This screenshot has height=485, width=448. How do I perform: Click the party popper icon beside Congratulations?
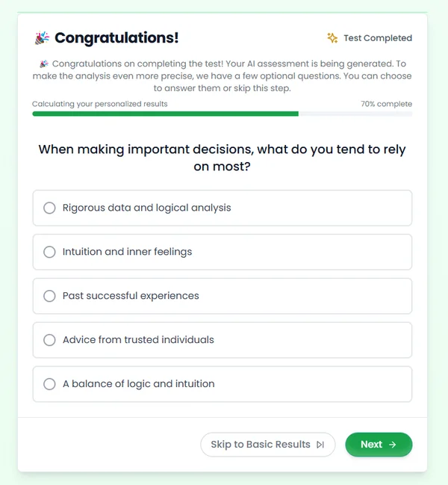point(42,38)
